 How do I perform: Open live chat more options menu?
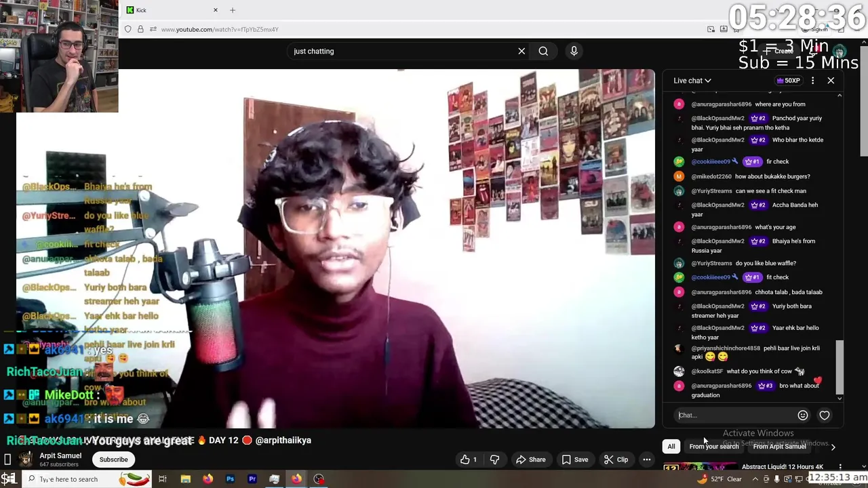(812, 81)
